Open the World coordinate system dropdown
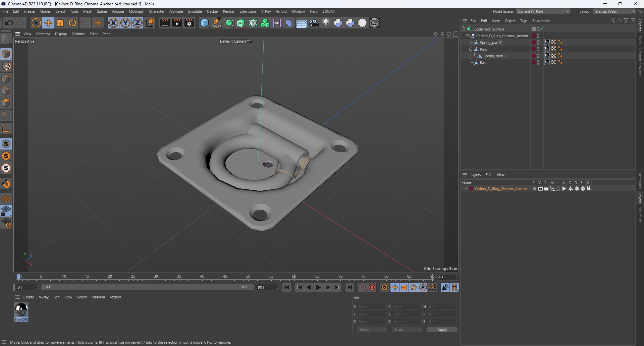The image size is (644, 346). tap(372, 330)
